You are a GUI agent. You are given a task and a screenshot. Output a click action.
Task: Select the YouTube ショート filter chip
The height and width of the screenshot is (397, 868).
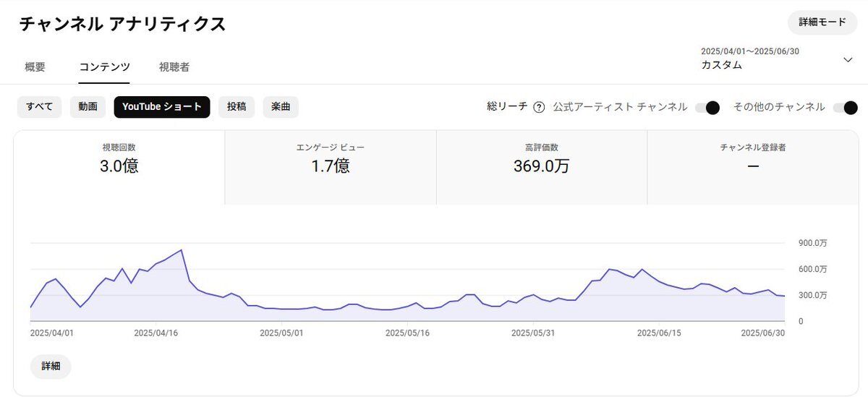(x=162, y=107)
